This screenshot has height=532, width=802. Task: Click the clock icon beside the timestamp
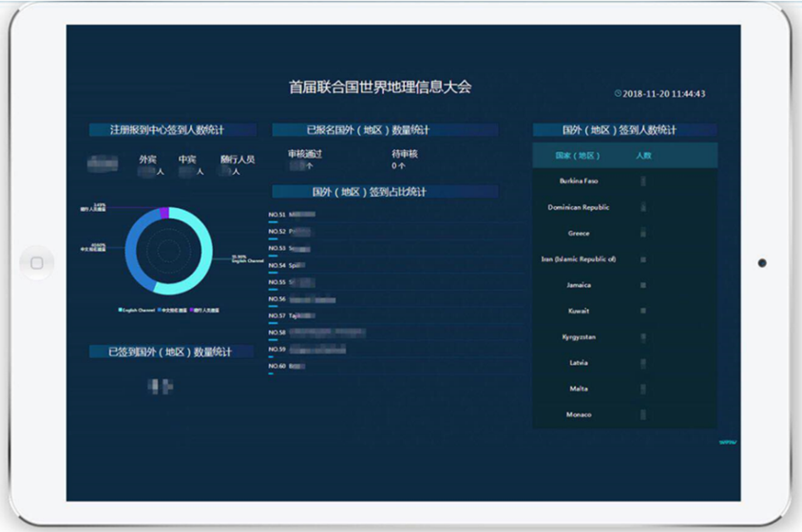pyautogui.click(x=618, y=94)
